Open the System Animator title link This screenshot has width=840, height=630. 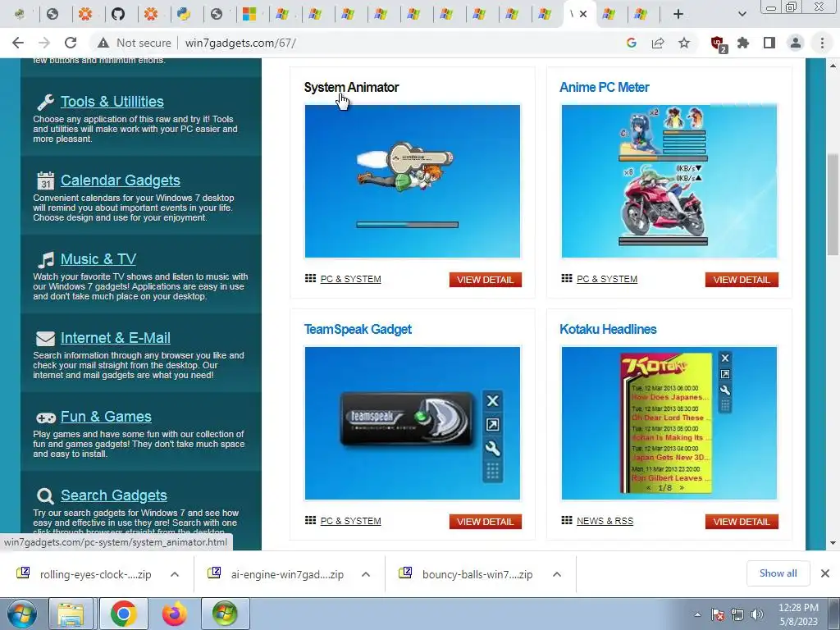[x=351, y=87]
